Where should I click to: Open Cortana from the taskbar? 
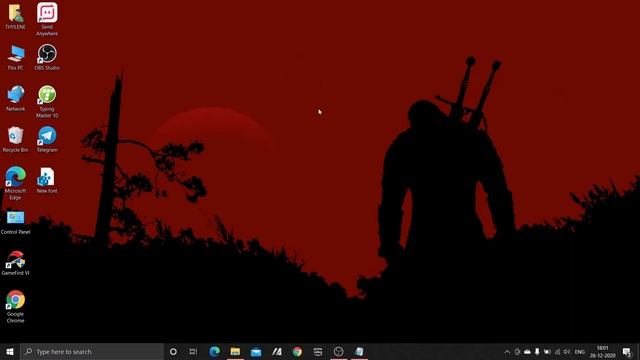coord(173,351)
